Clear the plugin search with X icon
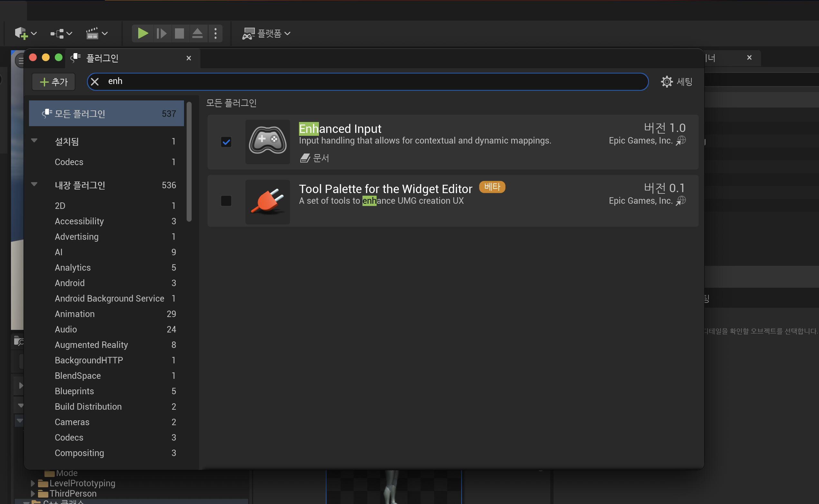 point(95,82)
